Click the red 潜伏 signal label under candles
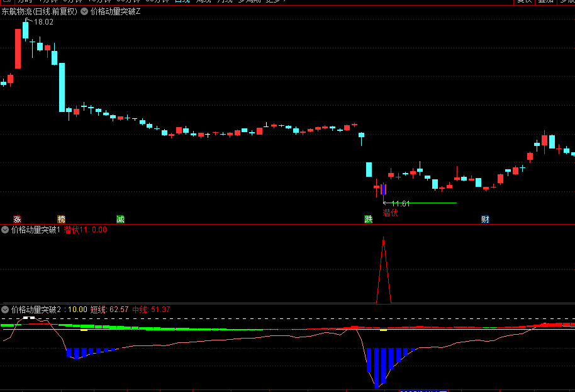The image size is (575, 392). click(390, 213)
